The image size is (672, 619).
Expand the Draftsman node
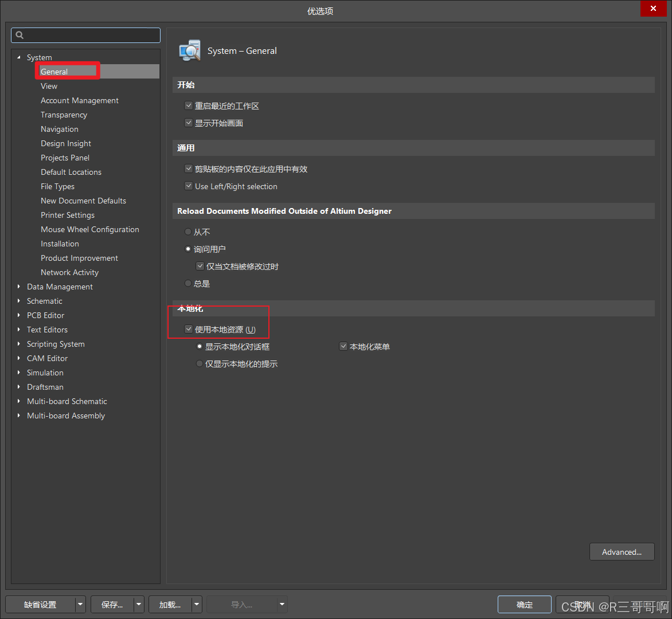18,387
